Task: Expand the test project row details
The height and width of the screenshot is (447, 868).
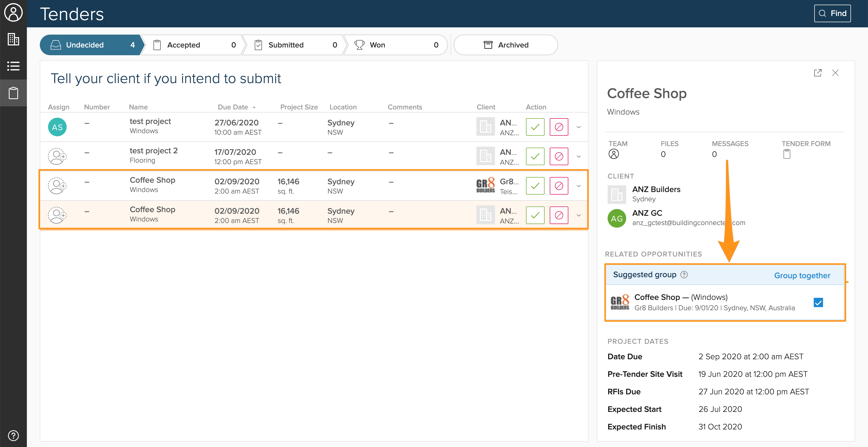Action: [x=579, y=127]
